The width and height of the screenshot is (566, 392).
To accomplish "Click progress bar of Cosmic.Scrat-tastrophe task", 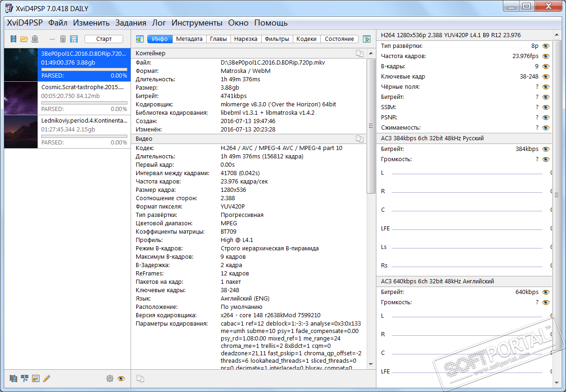I will 84,103.
